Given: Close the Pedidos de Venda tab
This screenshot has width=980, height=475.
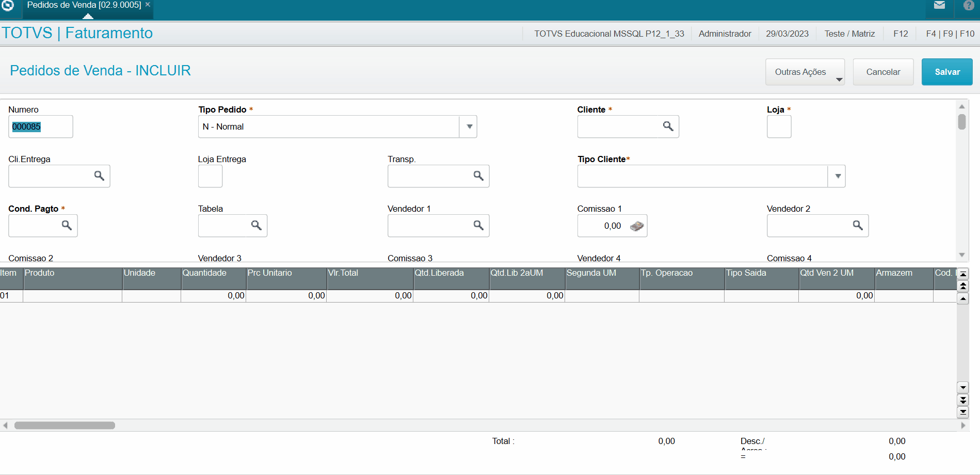Looking at the screenshot, I should pyautogui.click(x=148, y=5).
